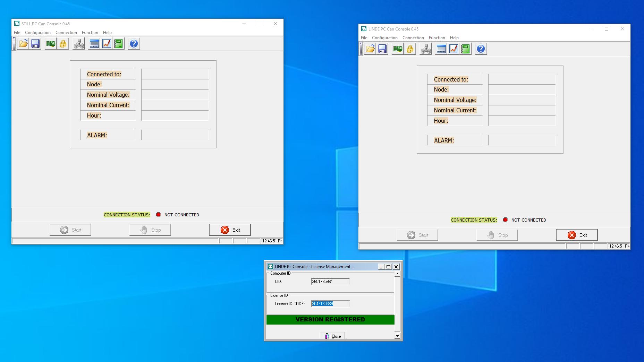Open red graph chart icon in STILL console
The width and height of the screenshot is (644, 362).
pos(107,44)
